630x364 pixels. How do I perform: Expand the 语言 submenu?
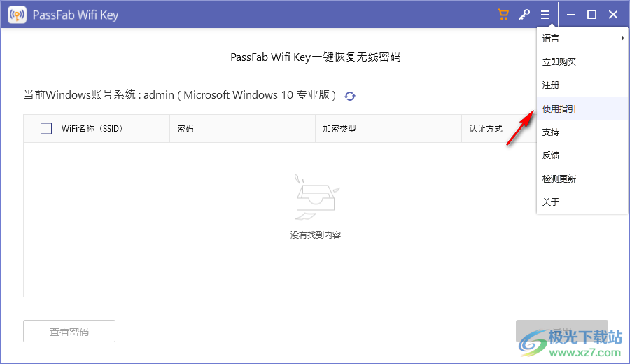582,38
